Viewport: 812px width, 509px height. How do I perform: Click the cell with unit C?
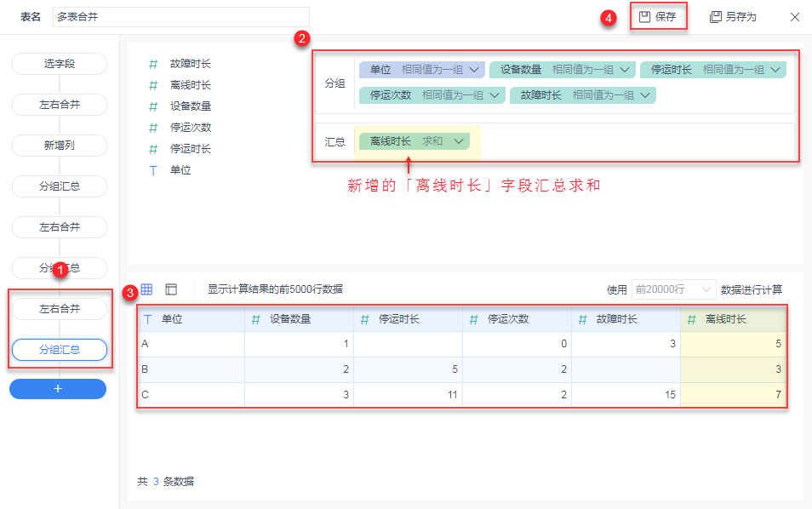(x=192, y=395)
